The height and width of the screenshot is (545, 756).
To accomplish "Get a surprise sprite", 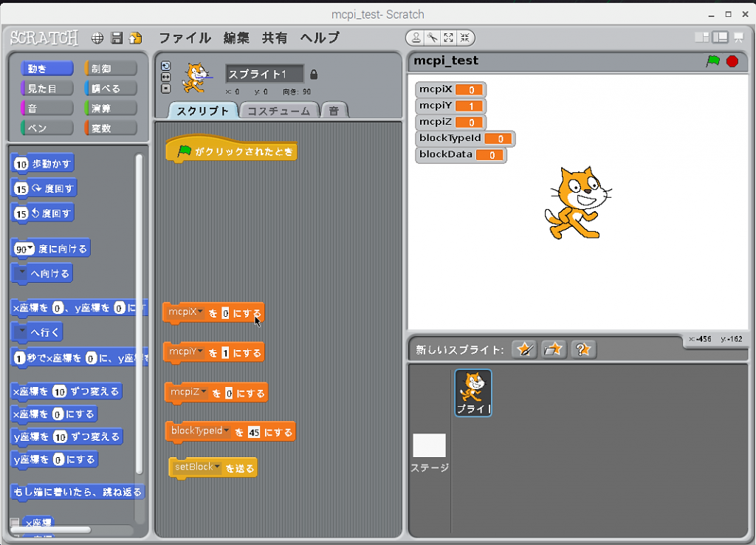I will 583,349.
